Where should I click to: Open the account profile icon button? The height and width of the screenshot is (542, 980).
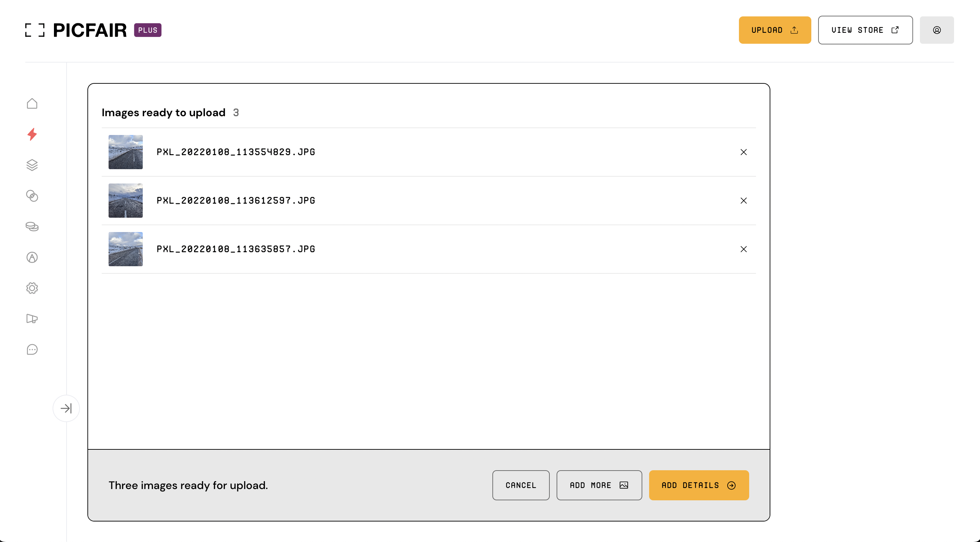(937, 30)
